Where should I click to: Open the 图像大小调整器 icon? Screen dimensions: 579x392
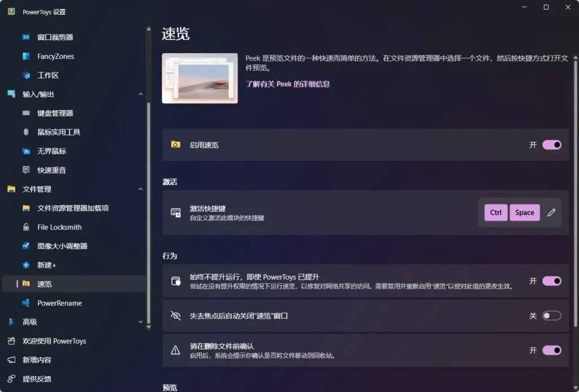(x=26, y=246)
